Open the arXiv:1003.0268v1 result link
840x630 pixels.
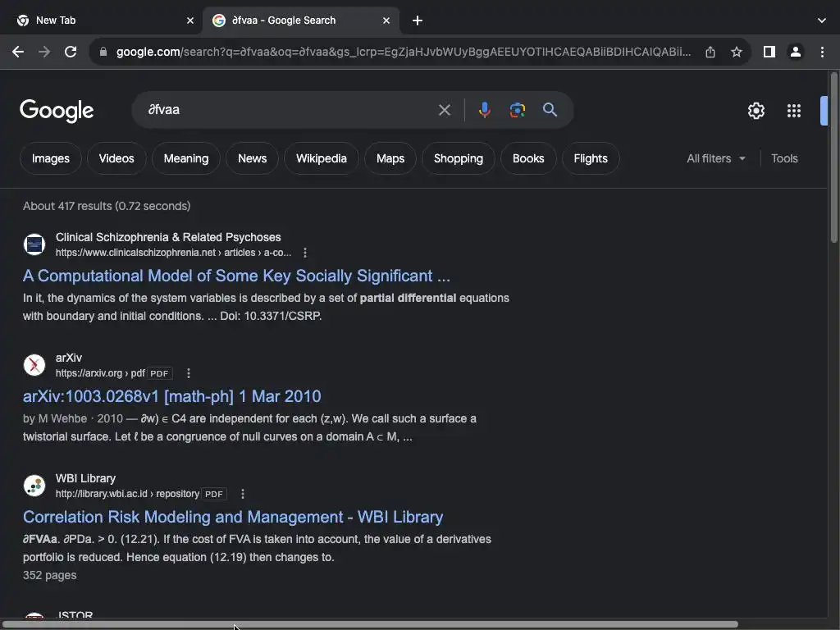[x=172, y=396]
